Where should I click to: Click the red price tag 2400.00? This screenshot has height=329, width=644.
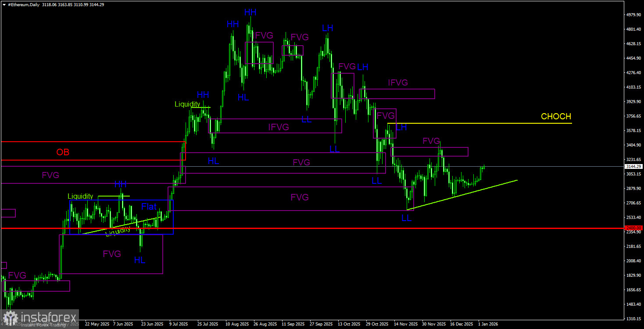[634, 228]
